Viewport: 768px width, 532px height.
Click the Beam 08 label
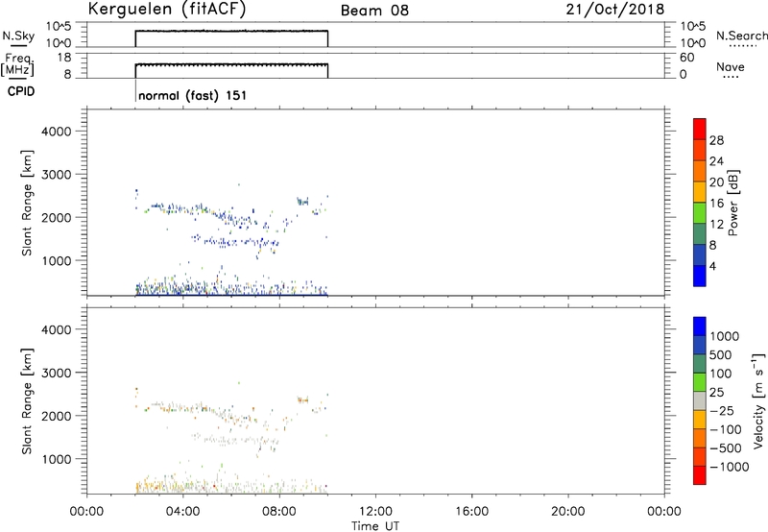point(374,11)
